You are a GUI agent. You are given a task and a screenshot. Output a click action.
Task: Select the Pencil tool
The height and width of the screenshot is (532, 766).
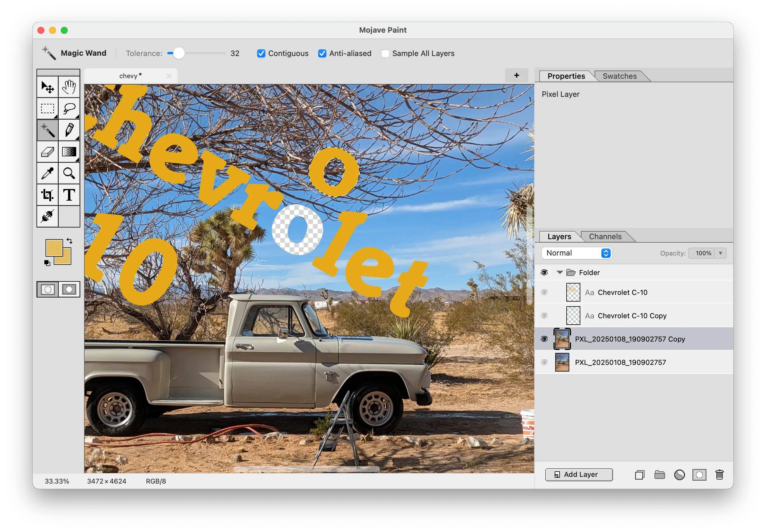point(69,130)
